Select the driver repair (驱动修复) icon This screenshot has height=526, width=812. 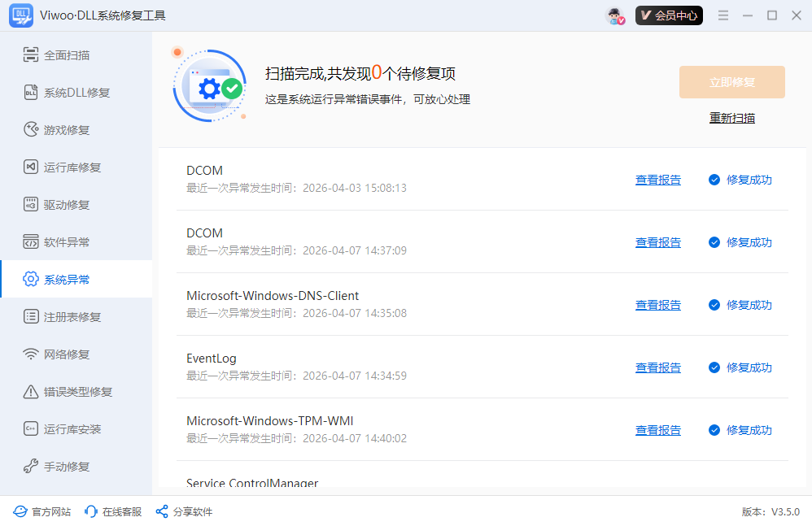coord(31,205)
